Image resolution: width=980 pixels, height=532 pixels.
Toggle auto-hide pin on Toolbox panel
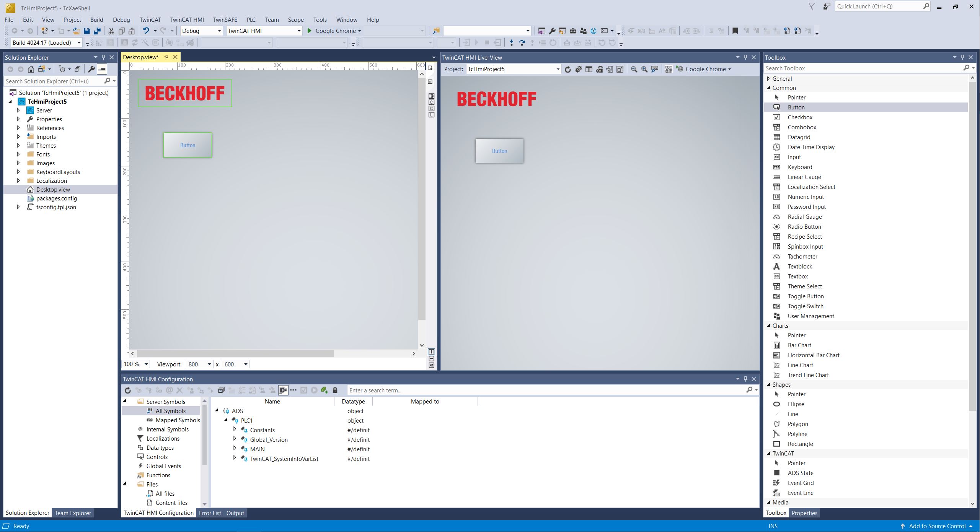[x=963, y=57]
